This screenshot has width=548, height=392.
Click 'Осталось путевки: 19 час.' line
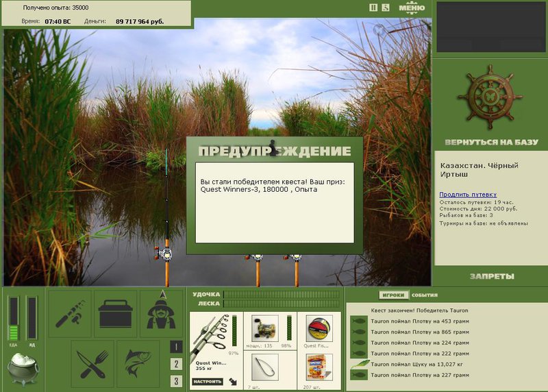(x=476, y=202)
